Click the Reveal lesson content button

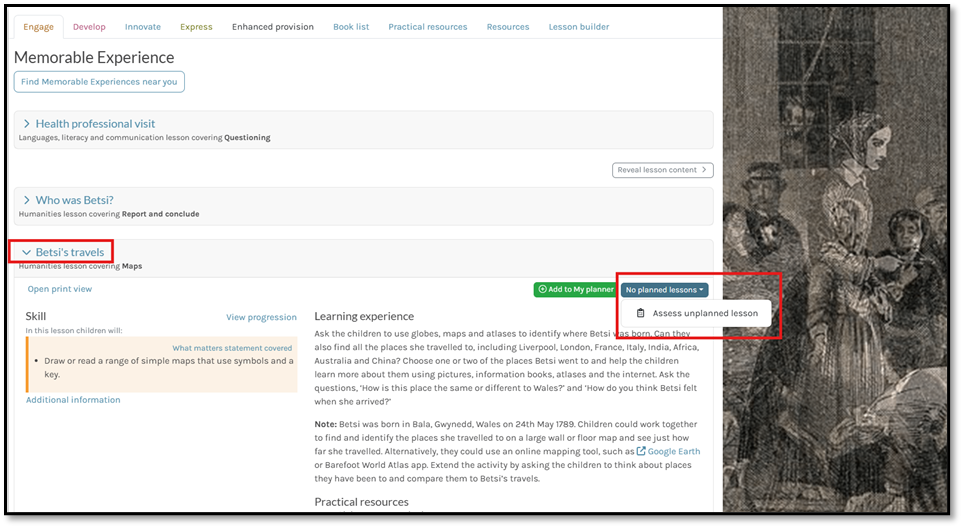[662, 170]
